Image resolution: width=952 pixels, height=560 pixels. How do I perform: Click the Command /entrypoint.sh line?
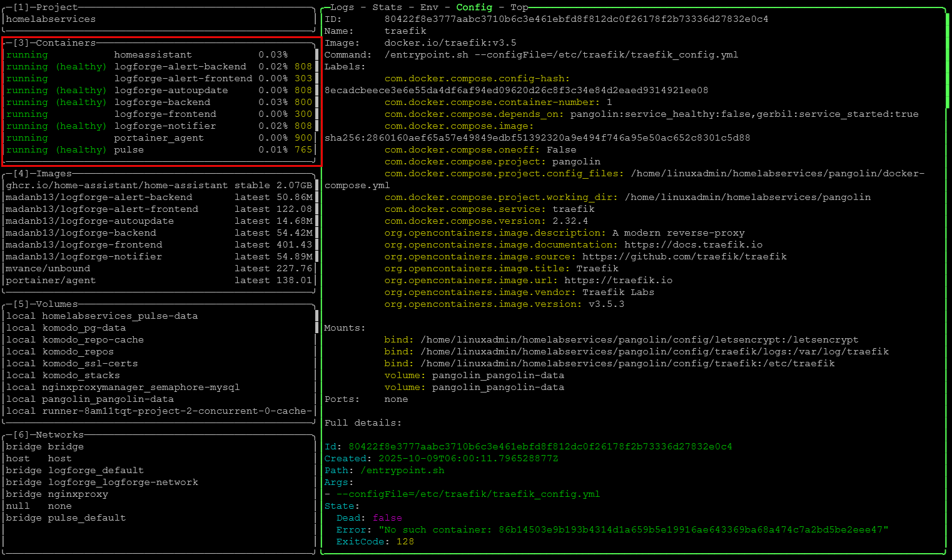point(532,55)
